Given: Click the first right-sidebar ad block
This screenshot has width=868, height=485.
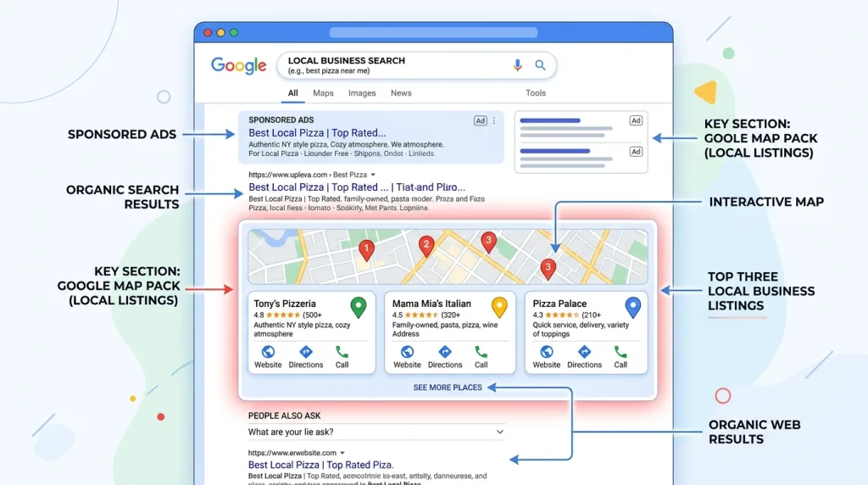Looking at the screenshot, I should [x=581, y=127].
